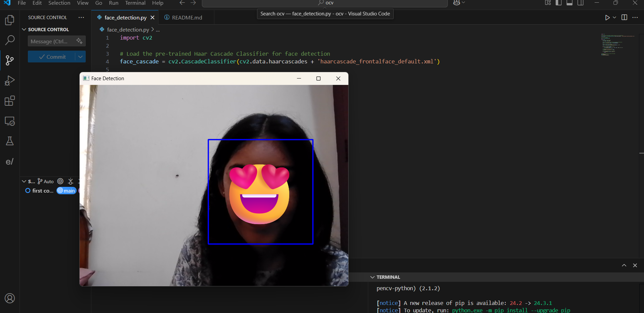Screen dimensions: 644x313
Task: Click the face_cascade assignment code line
Action: click(280, 62)
